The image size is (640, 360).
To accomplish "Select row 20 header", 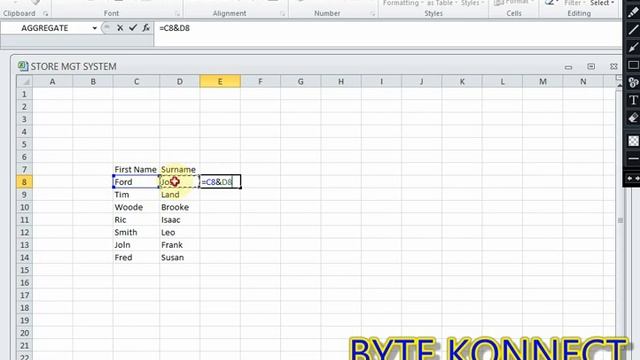I will [24, 333].
